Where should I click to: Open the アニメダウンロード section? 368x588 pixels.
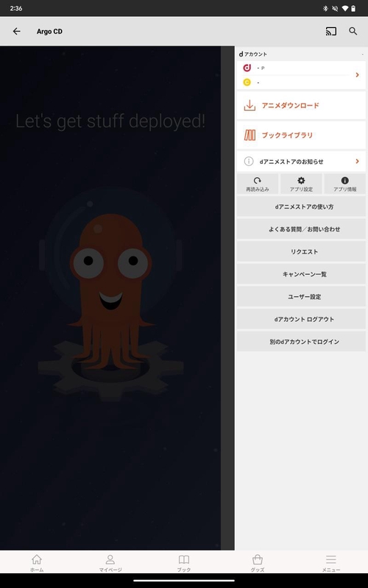tap(301, 105)
